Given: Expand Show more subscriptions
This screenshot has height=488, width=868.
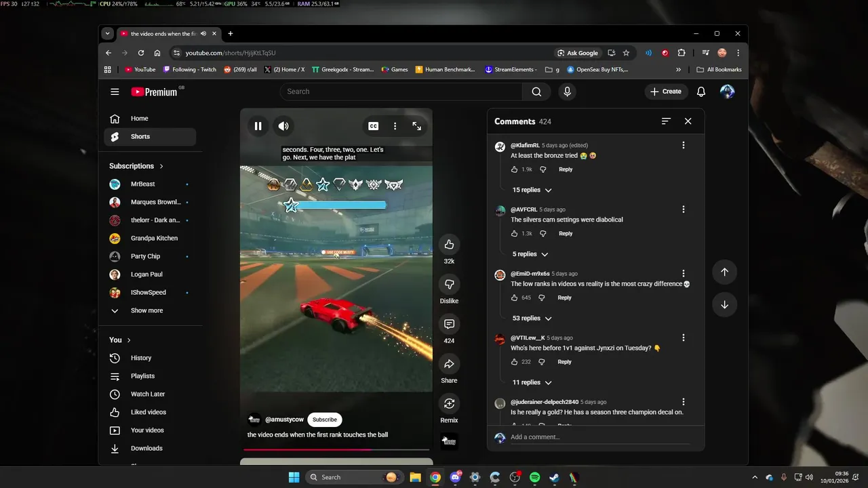Looking at the screenshot, I should [150, 310].
